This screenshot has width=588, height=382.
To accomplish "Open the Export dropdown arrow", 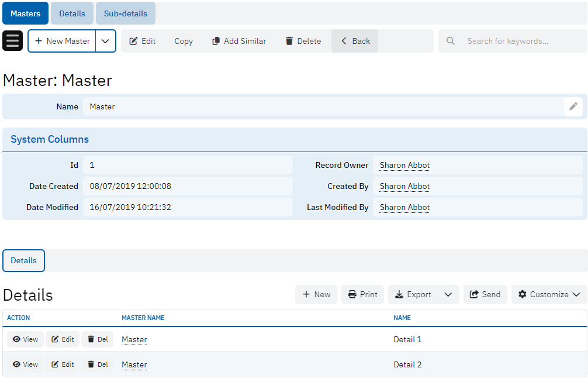I will pos(448,294).
